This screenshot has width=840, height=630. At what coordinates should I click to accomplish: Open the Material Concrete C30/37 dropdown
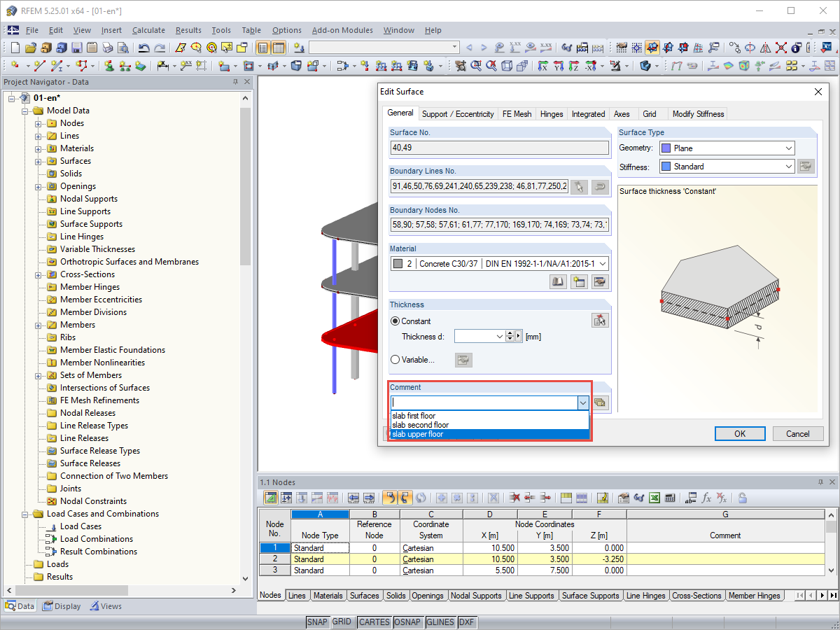(x=603, y=264)
